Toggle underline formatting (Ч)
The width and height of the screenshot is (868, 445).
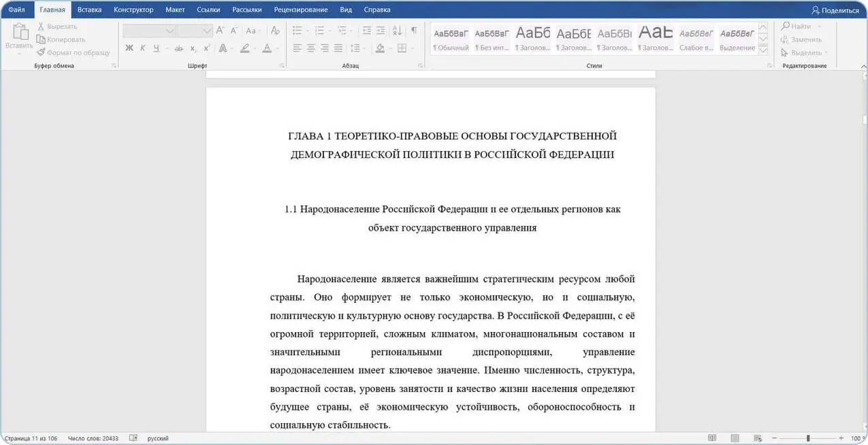[x=156, y=48]
